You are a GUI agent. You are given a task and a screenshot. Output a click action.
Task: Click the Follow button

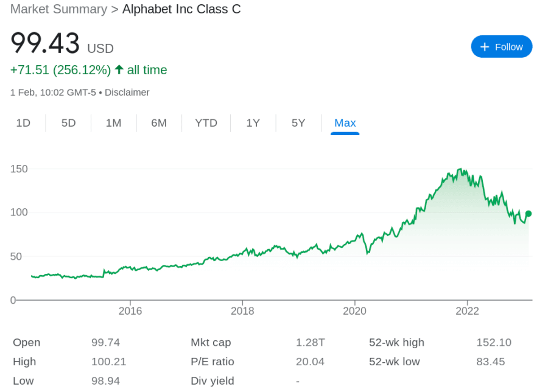click(502, 46)
